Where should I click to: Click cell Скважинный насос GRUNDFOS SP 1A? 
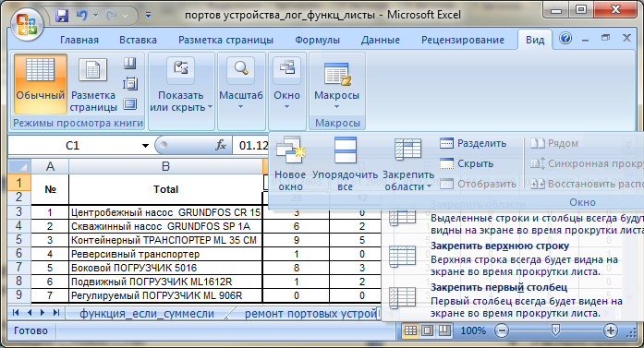tap(165, 226)
